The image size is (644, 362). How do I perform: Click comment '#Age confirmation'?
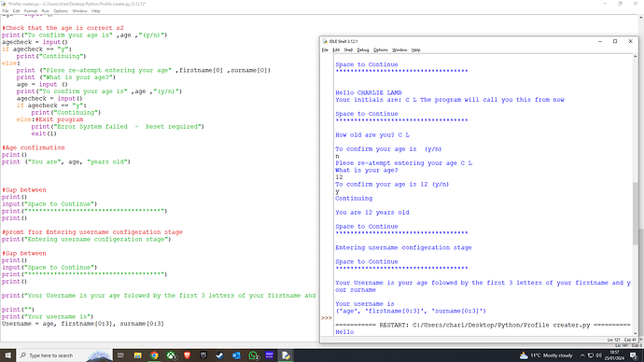tap(33, 147)
